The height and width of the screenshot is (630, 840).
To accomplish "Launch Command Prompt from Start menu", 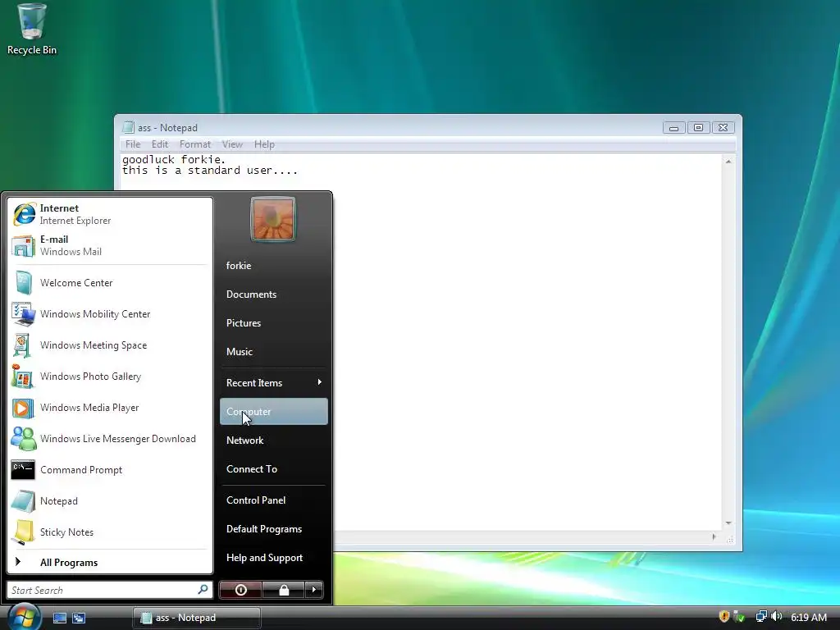I will 110,470.
